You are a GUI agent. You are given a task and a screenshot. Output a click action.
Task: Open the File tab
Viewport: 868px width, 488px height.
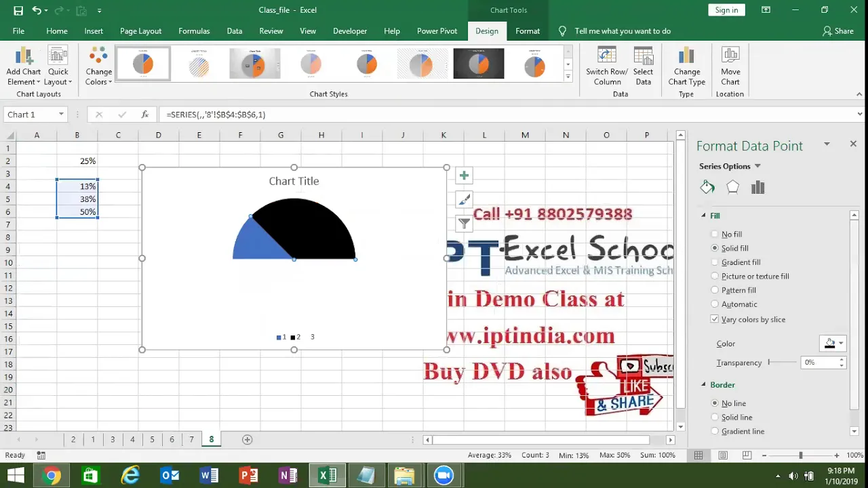pyautogui.click(x=18, y=31)
